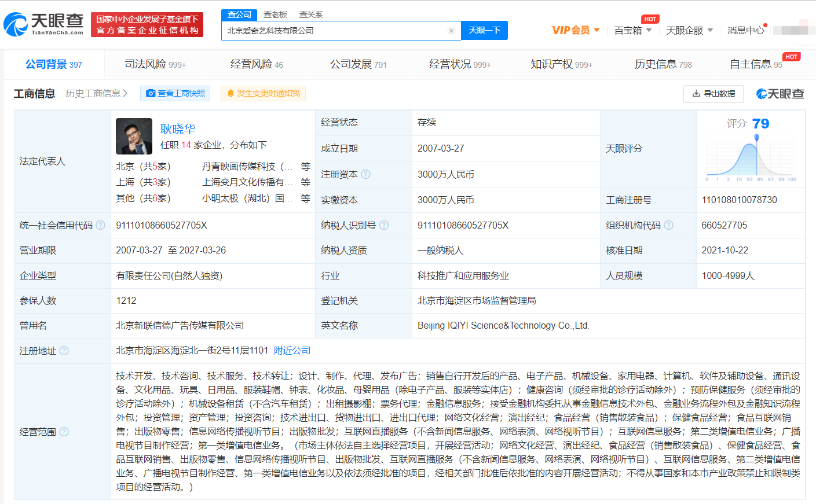Expand the 天眼企服 dropdown
Image resolution: width=816 pixels, height=504 pixels.
coord(689,31)
